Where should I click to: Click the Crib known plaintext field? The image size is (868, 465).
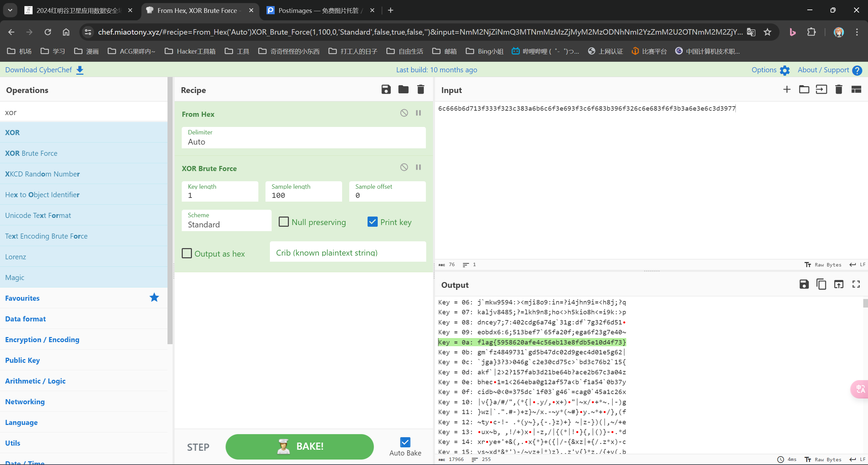point(348,253)
